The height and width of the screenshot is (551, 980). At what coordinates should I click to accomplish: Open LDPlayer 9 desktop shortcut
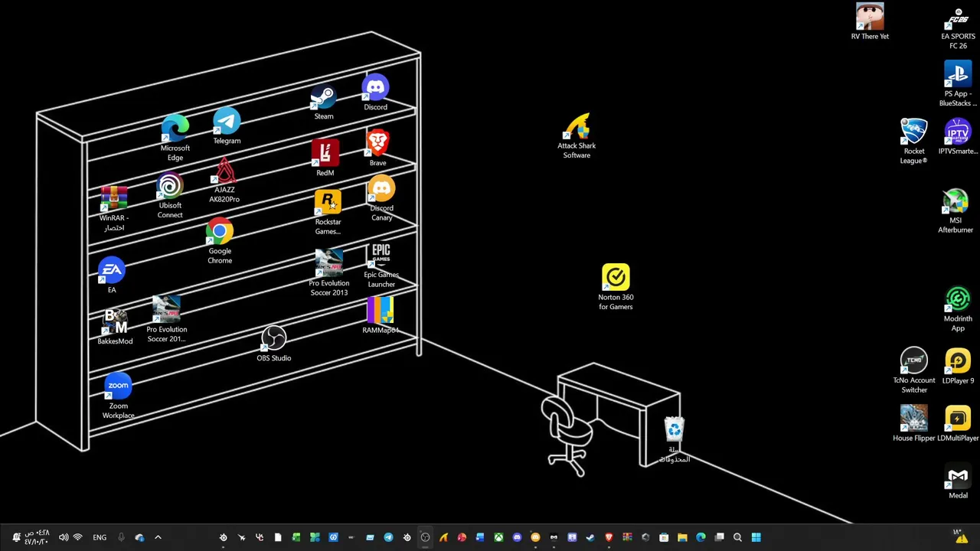pyautogui.click(x=958, y=366)
